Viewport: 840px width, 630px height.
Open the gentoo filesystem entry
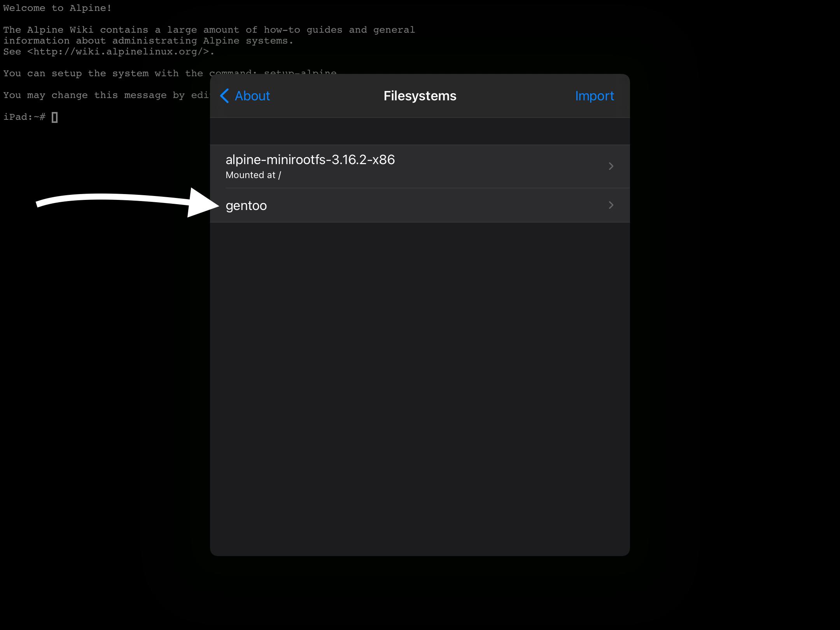coord(420,205)
